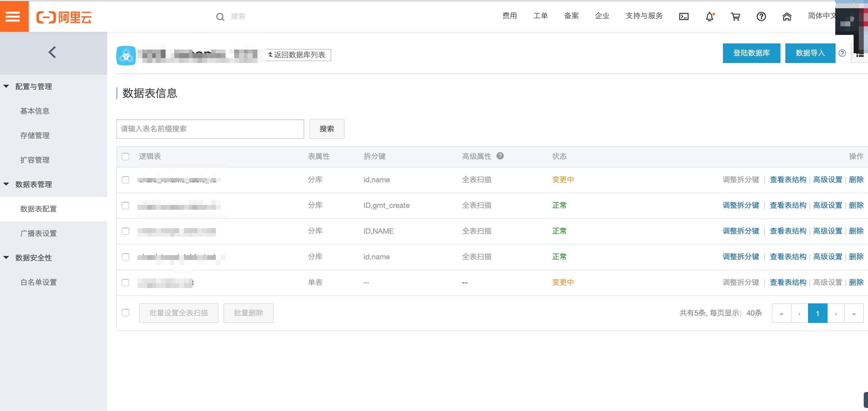Image resolution: width=868 pixels, height=411 pixels.
Task: Open the notifications bell
Action: [710, 17]
